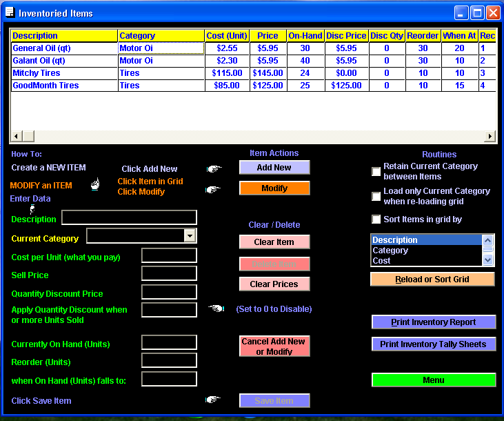504x421 pixels.
Task: Focus the Quantity Discount Price field
Action: click(x=169, y=292)
